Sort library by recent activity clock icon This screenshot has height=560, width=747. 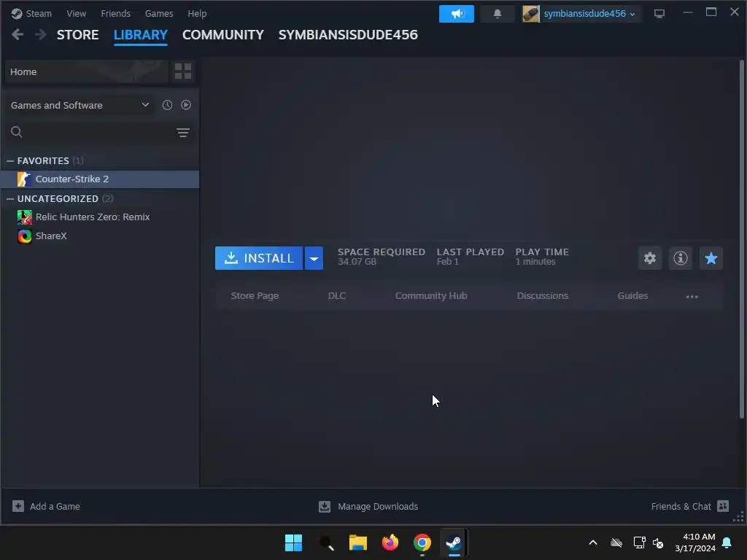click(x=167, y=105)
